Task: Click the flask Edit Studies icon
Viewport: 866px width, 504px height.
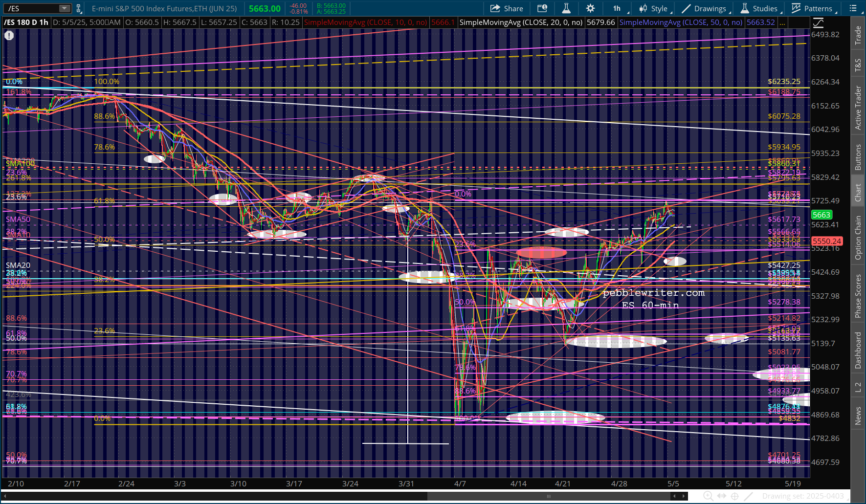Action: pos(566,8)
